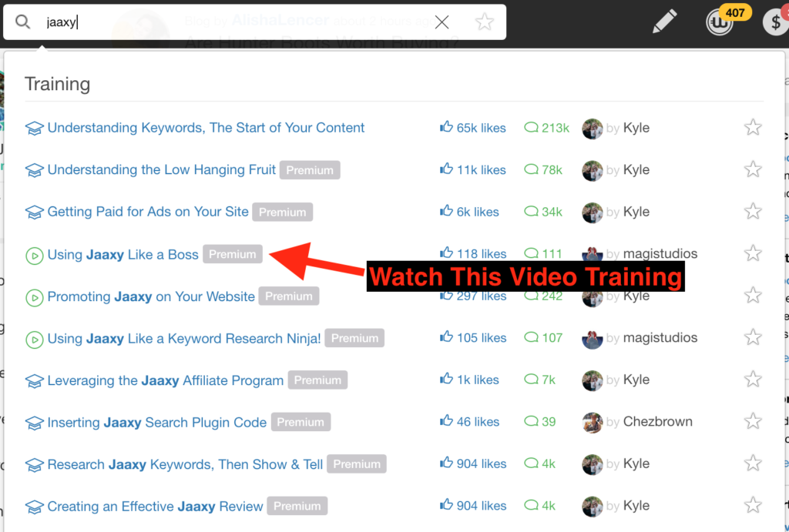Open the pencil write icon
789x532 pixels.
[664, 22]
